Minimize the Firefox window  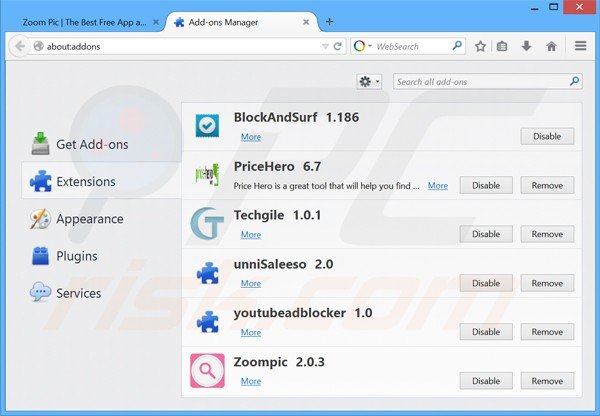pyautogui.click(x=535, y=7)
